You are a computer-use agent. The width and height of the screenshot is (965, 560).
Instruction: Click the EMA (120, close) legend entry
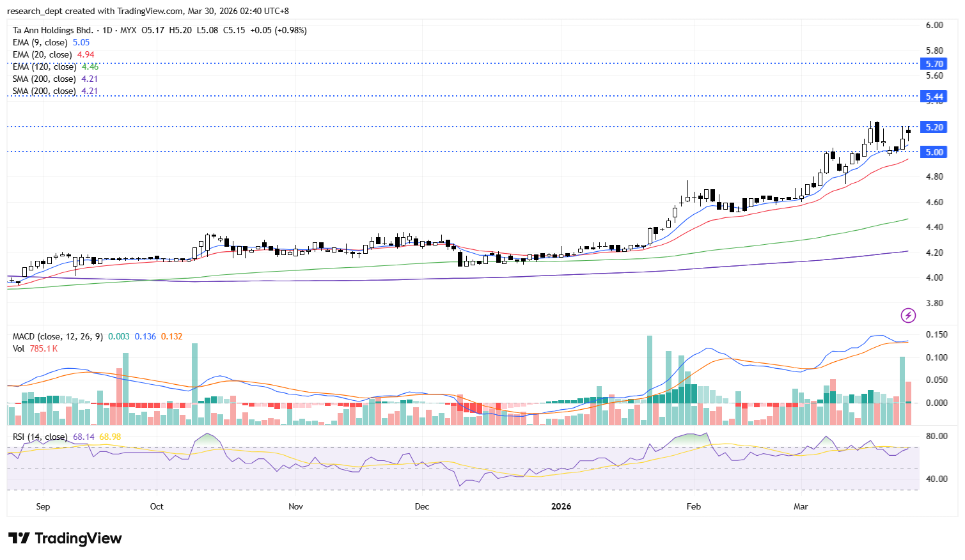tap(44, 67)
